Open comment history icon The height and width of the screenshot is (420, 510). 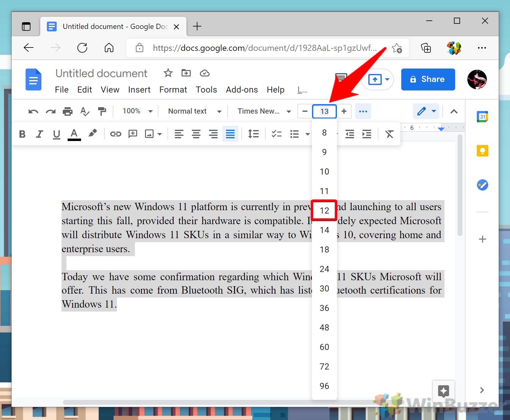[x=341, y=78]
